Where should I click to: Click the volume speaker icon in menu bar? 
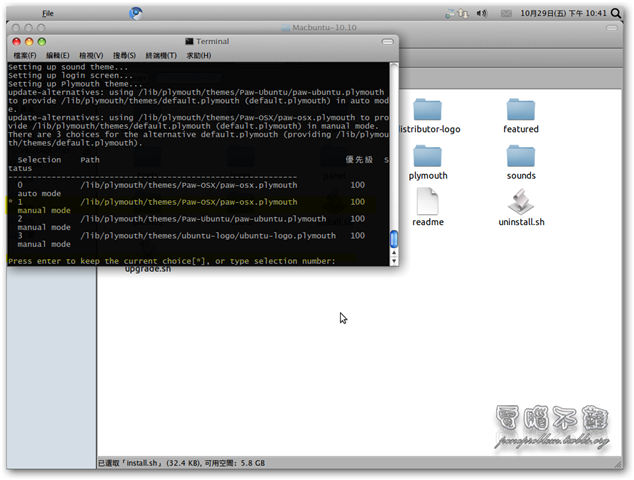[x=482, y=13]
